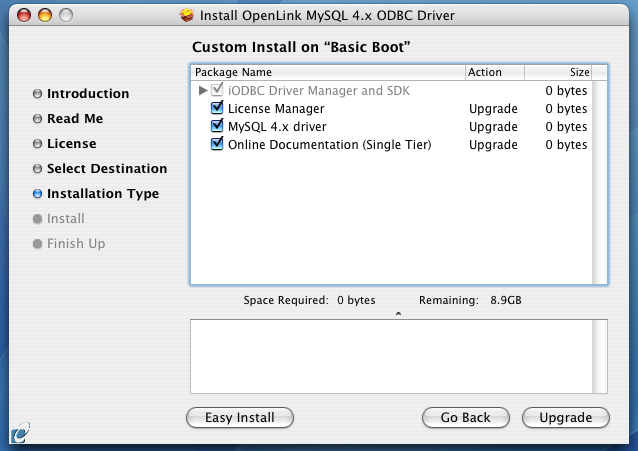This screenshot has width=638, height=451.
Task: Click the package list vertical scrollbar
Action: 600,182
